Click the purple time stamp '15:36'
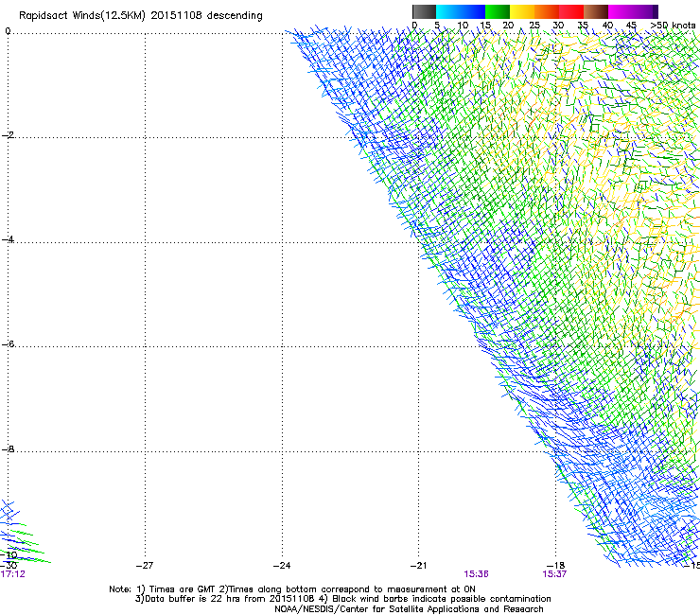Screen dimensions: 700x615 [x=476, y=574]
